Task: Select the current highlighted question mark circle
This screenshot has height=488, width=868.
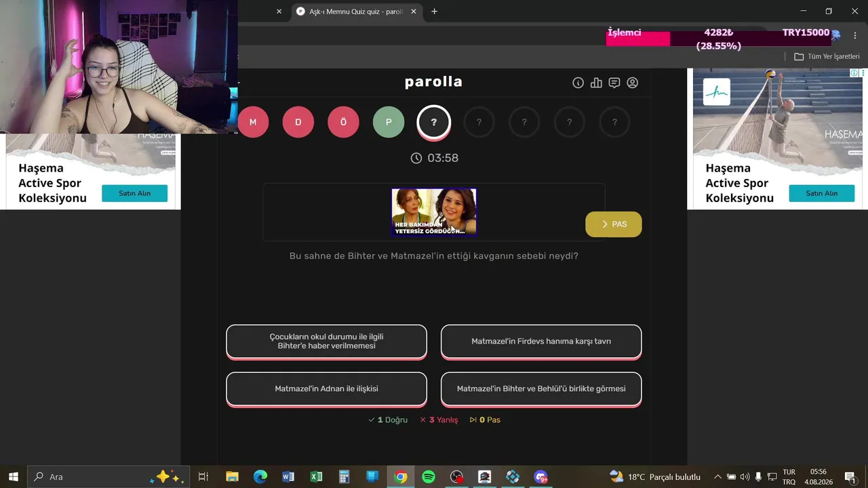Action: pos(433,123)
